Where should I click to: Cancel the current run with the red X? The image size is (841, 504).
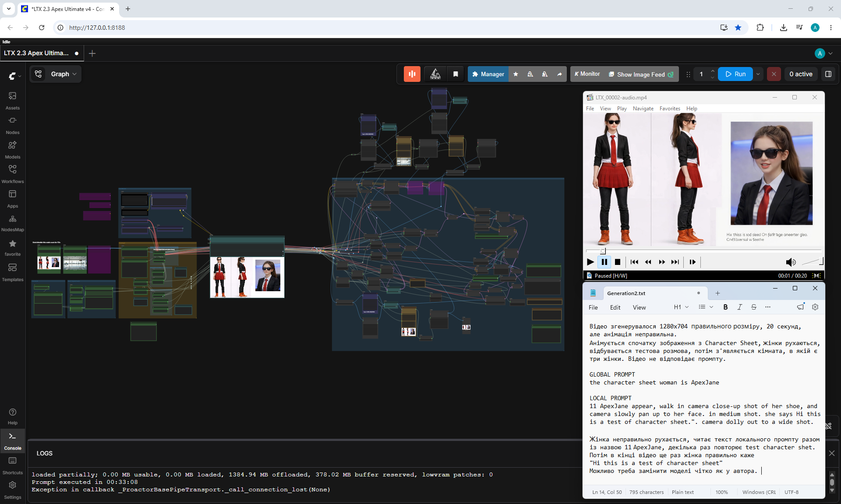[774, 74]
